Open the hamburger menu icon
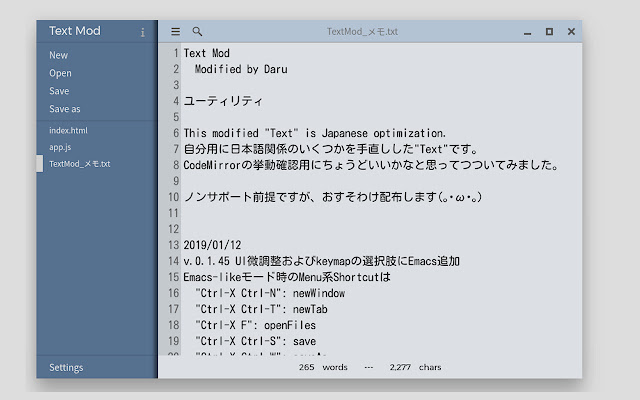The height and width of the screenshot is (400, 640). point(176,31)
